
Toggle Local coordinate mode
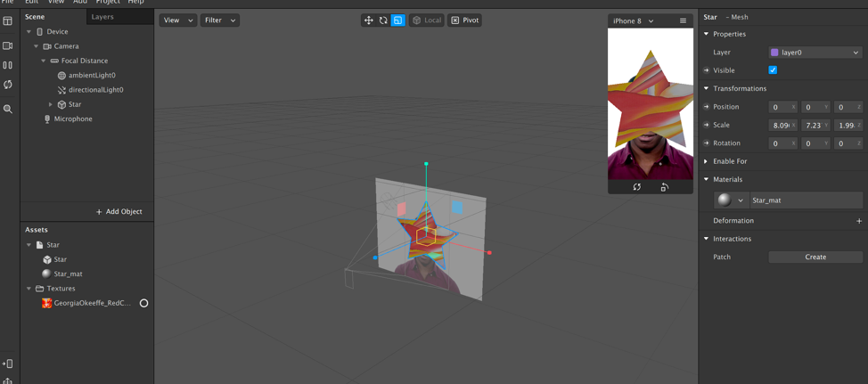[426, 20]
